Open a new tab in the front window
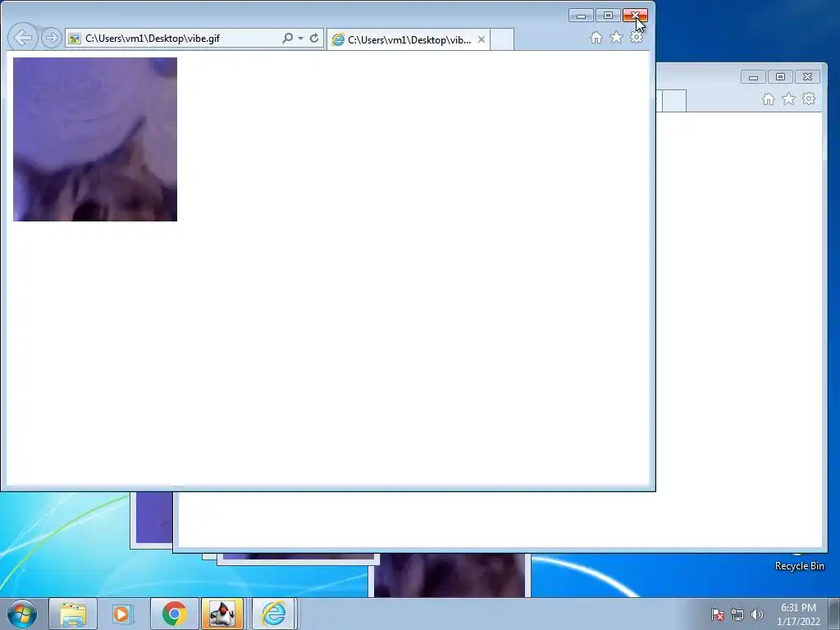The width and height of the screenshot is (840, 630). pyautogui.click(x=502, y=39)
